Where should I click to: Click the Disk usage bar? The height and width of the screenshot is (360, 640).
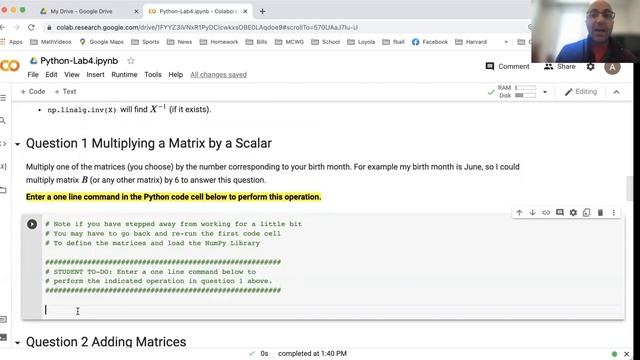click(x=525, y=95)
